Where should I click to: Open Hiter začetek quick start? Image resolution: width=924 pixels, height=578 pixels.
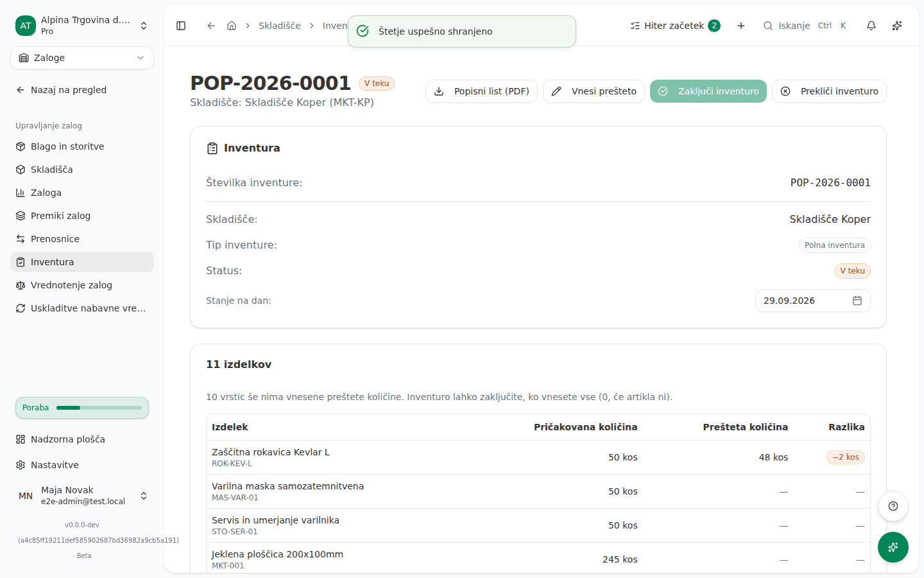tap(675, 26)
